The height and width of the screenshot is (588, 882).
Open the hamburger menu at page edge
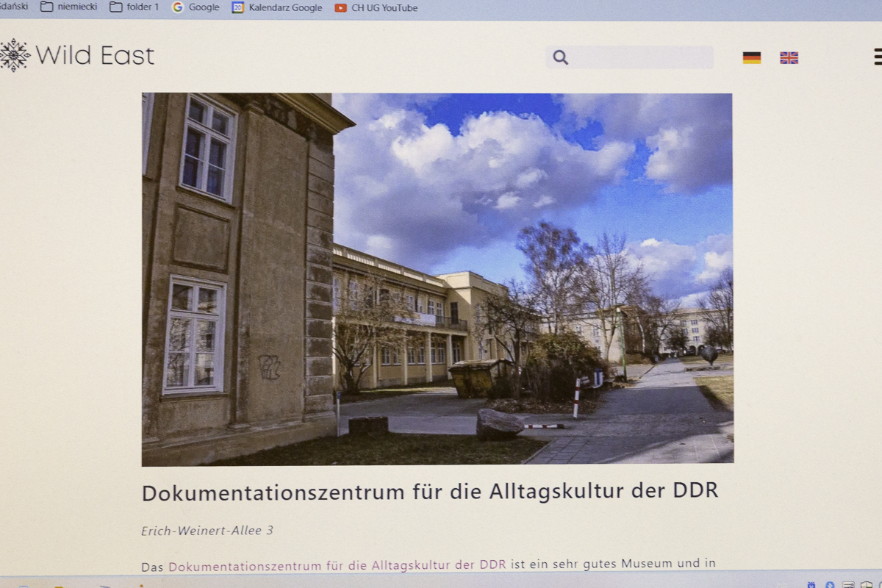point(877,57)
